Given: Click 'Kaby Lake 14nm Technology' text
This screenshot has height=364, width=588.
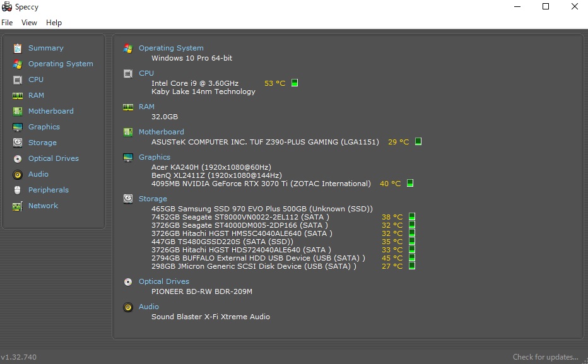Looking at the screenshot, I should 203,91.
